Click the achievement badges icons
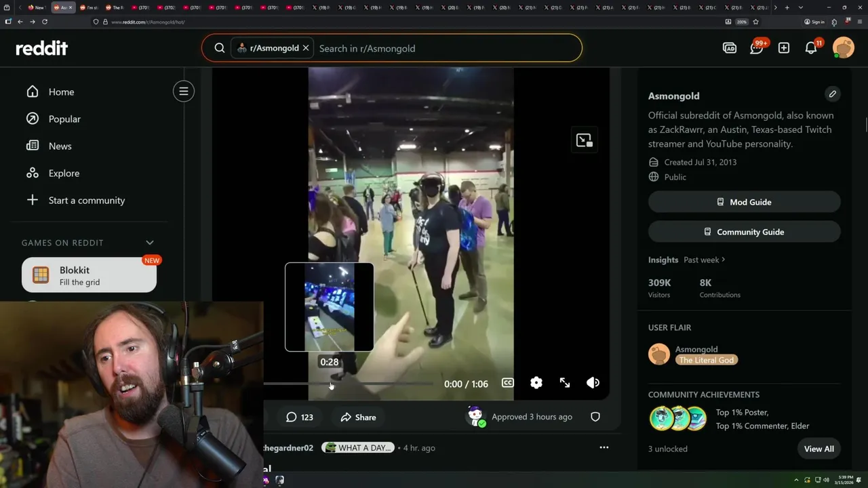Image resolution: width=868 pixels, height=488 pixels. pyautogui.click(x=678, y=419)
